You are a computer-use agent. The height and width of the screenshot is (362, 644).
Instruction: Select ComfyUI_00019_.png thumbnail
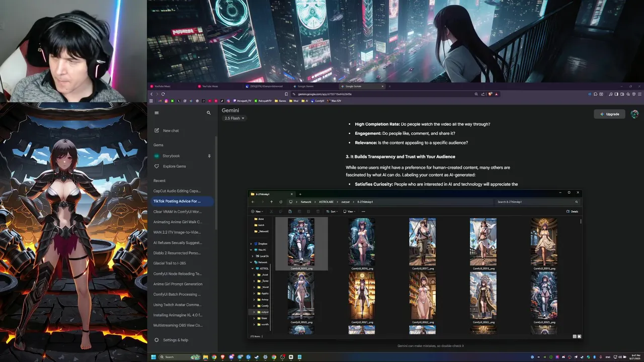pos(543,243)
